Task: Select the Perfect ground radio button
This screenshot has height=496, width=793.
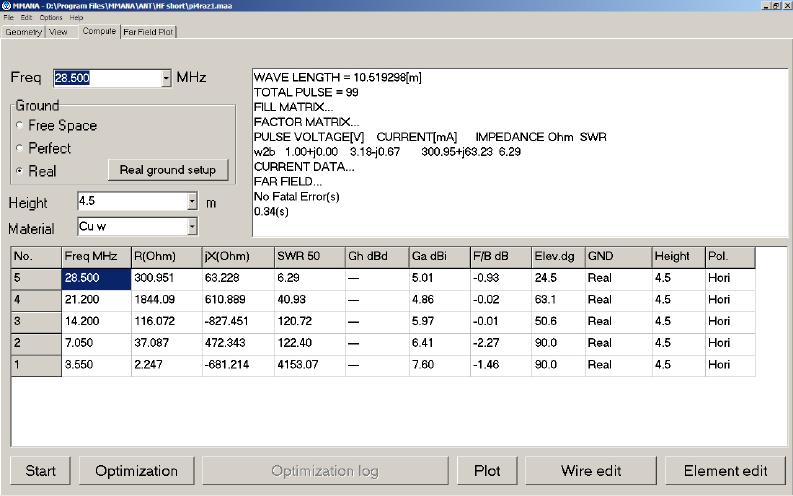Action: tap(21, 149)
